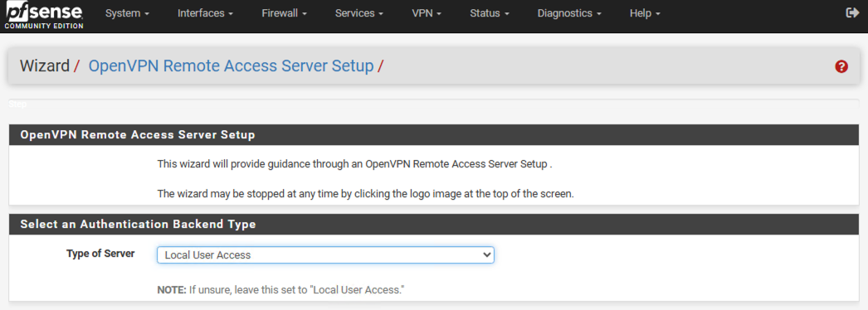The image size is (868, 310).
Task: Click the OpenVPN Remote Access Server Setup breadcrumb link
Action: point(231,66)
